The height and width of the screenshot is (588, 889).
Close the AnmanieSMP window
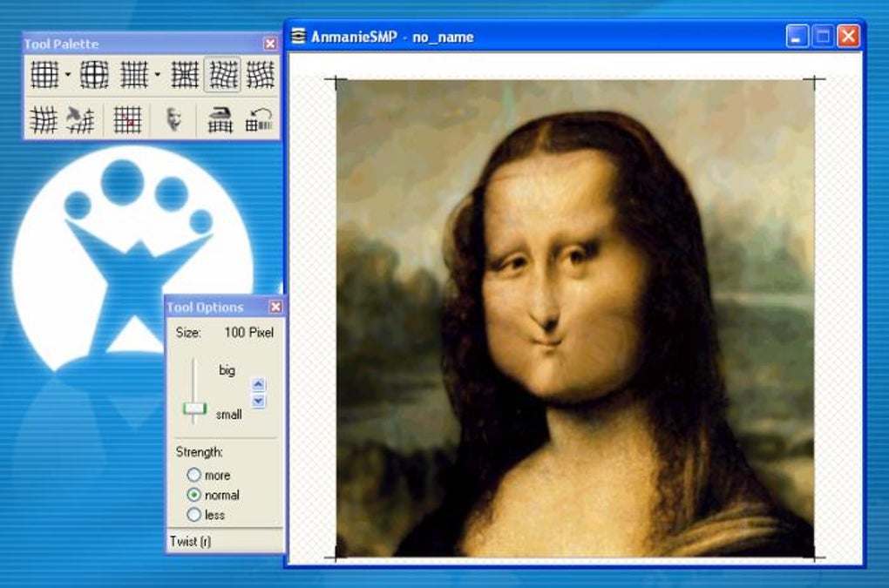tap(848, 37)
